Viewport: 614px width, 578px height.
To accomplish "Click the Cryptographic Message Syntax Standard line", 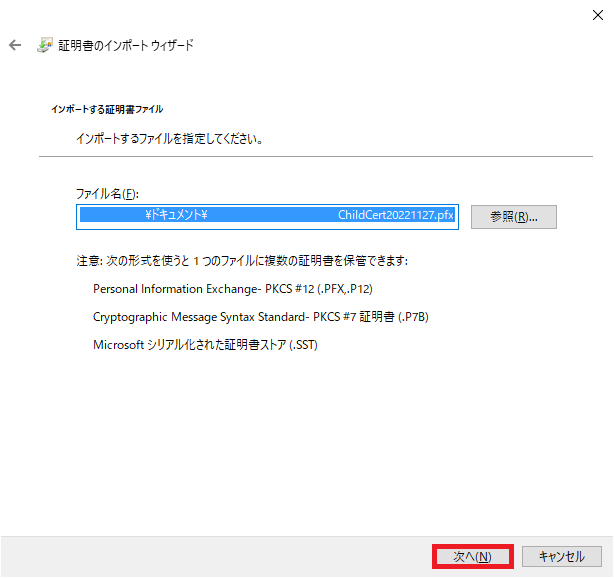I will pos(261,317).
